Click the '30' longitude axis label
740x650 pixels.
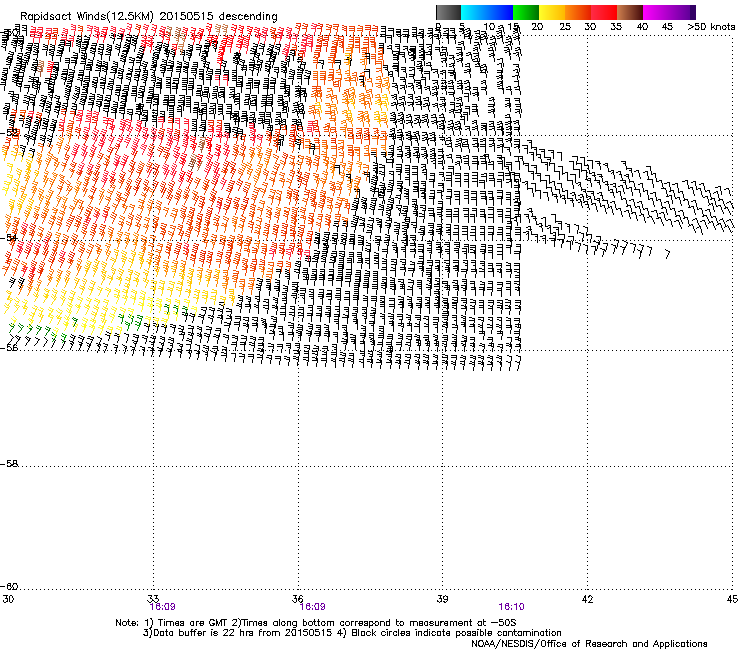coord(8,599)
